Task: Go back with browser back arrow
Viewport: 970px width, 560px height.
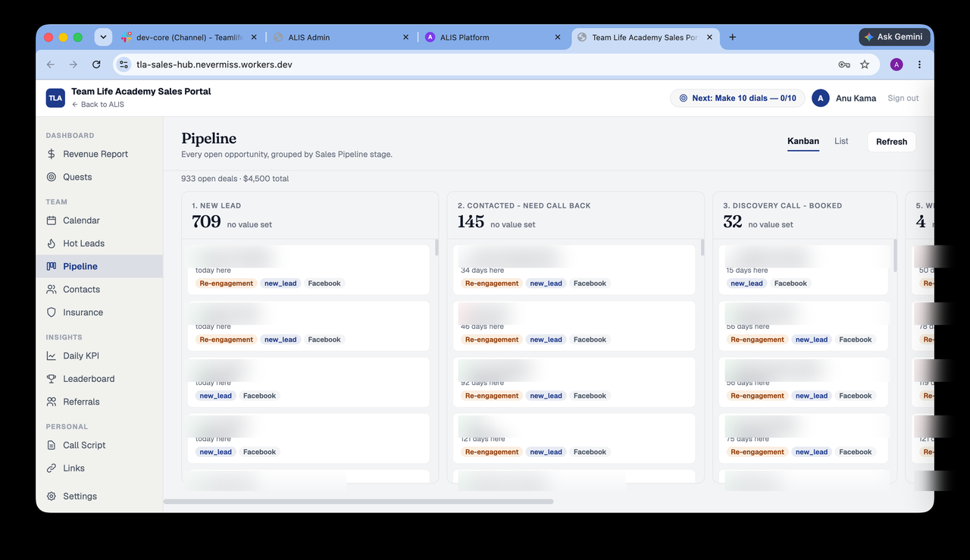Action: (51, 64)
